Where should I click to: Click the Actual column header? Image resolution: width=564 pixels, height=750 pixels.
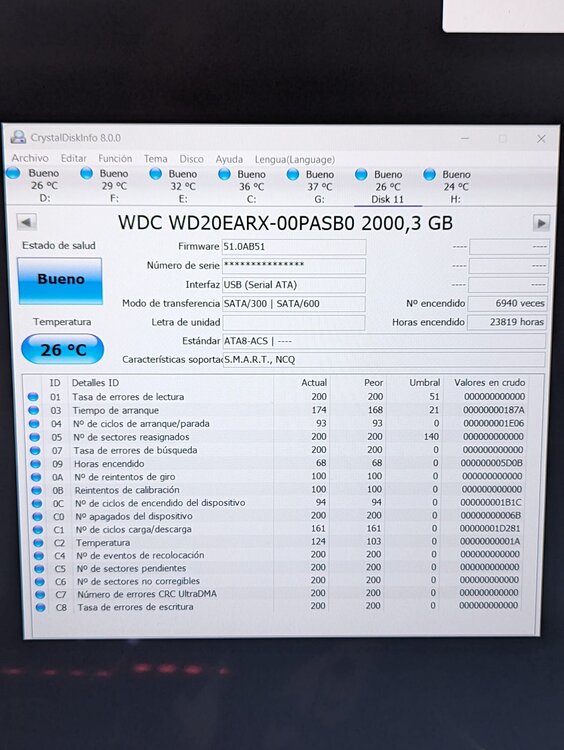(x=314, y=383)
